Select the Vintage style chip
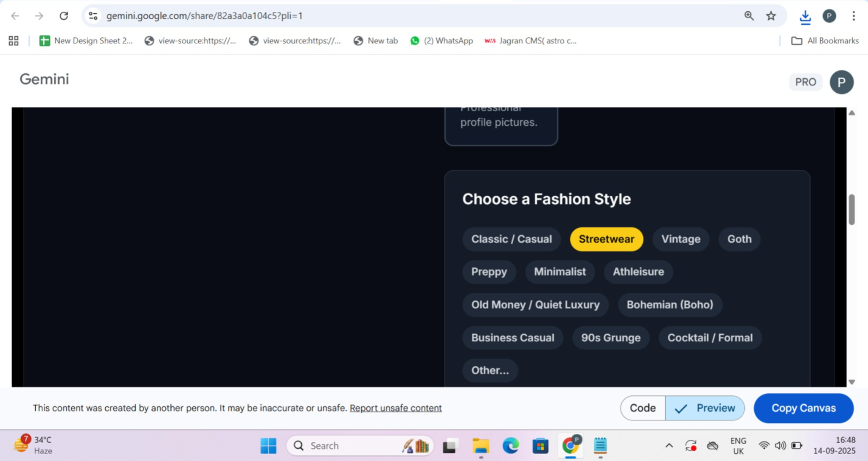The width and height of the screenshot is (868, 461). 681,239
